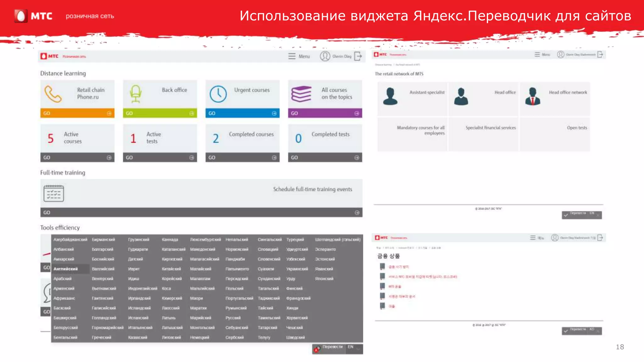The image size is (644, 362).
Task: Click the office chair icon on Back office
Action: (x=136, y=94)
